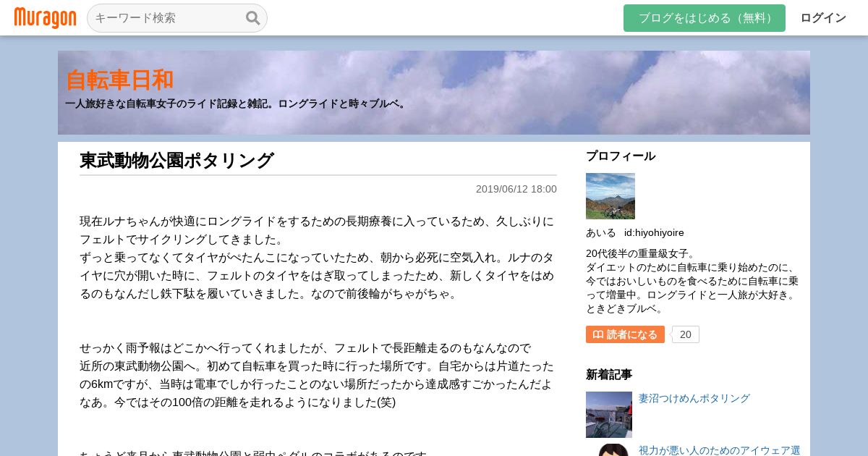868x456 pixels.
Task: Click the reader count 20
Action: 685,334
